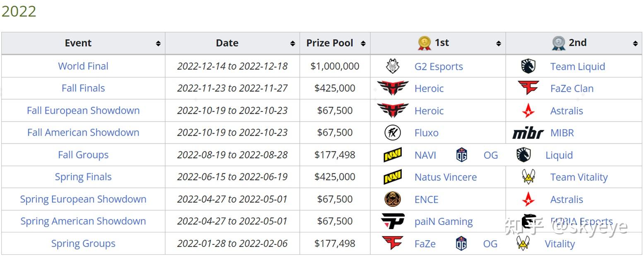644x256 pixels.
Task: Click the sort arrows on Event column
Action: click(x=159, y=43)
